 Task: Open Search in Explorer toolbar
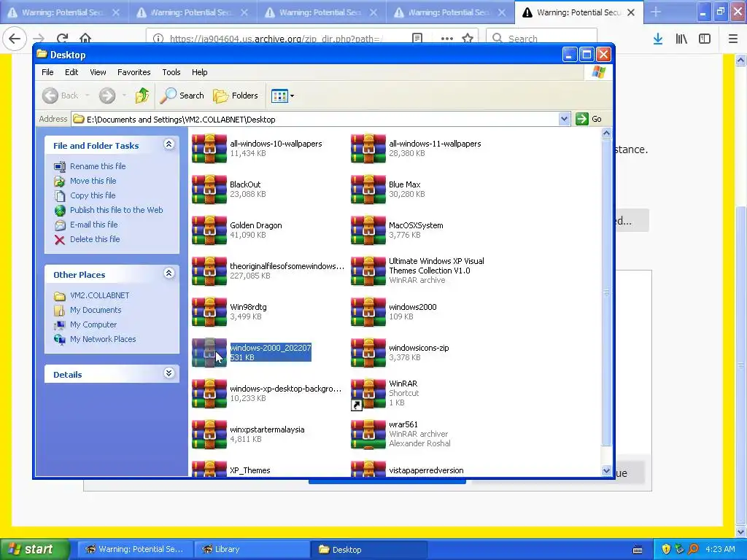point(182,96)
